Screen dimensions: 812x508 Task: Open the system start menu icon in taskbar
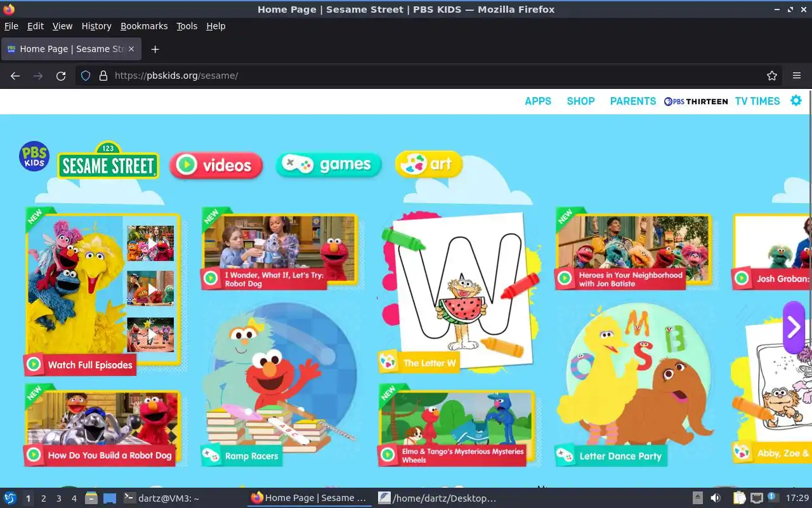(10, 498)
